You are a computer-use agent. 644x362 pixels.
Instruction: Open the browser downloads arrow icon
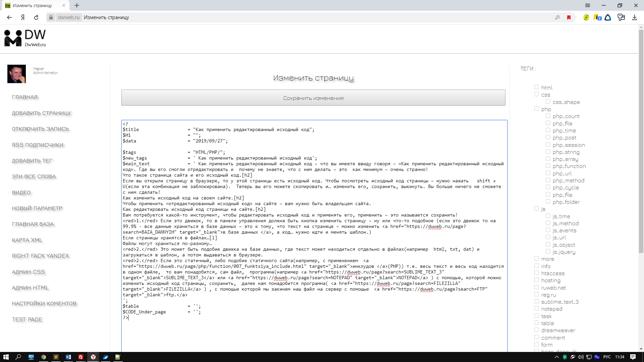coord(634,17)
